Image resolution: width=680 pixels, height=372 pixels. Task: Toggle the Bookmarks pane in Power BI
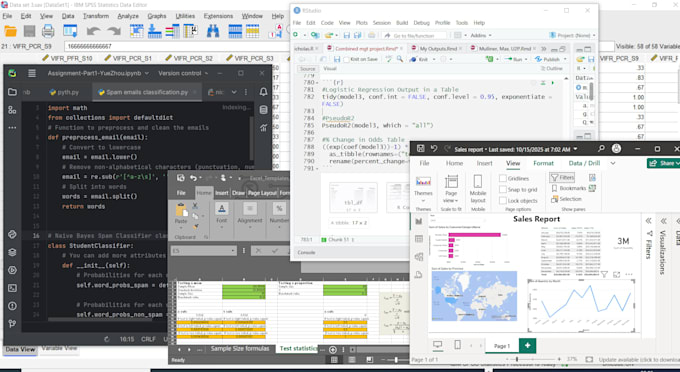pyautogui.click(x=569, y=188)
